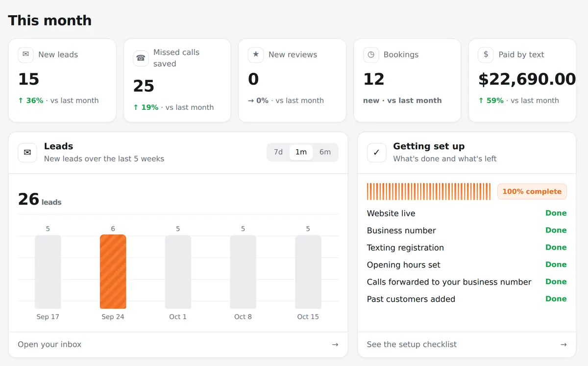Click the striped setup progress bar

tap(429, 191)
